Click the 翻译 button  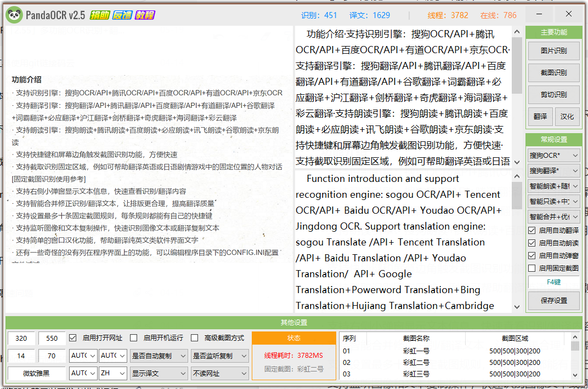click(x=540, y=117)
